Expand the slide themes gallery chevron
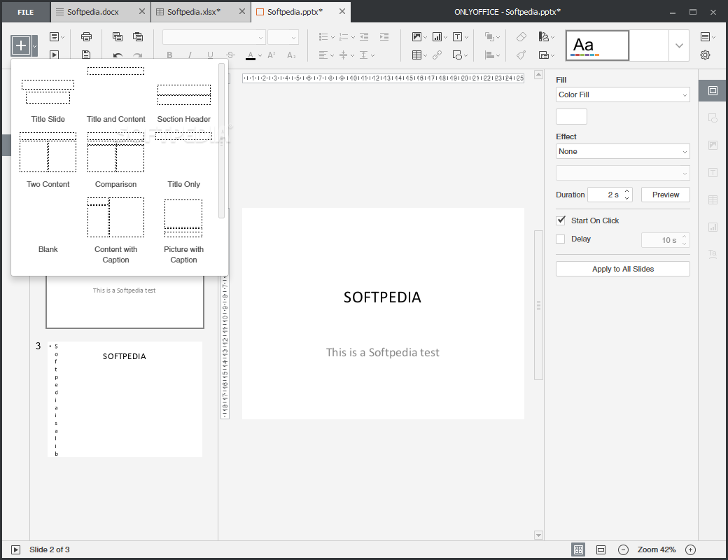Viewport: 728px width, 560px height. coord(679,45)
